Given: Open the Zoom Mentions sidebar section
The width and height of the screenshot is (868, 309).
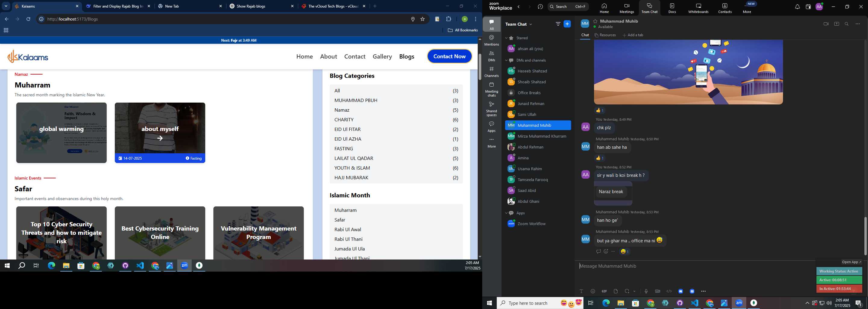Looking at the screenshot, I should tap(492, 40).
